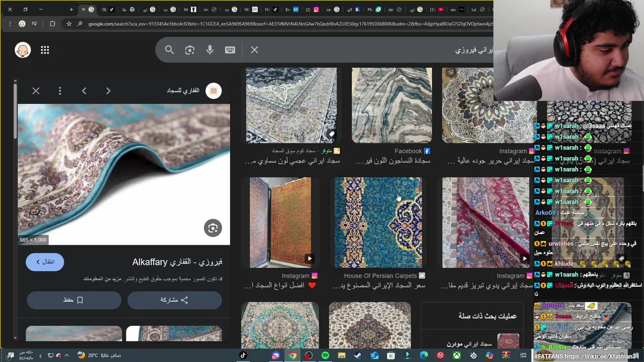This screenshot has width=644, height=362.
Task: Open the Chrome three-dot menu
Action: coord(9,24)
